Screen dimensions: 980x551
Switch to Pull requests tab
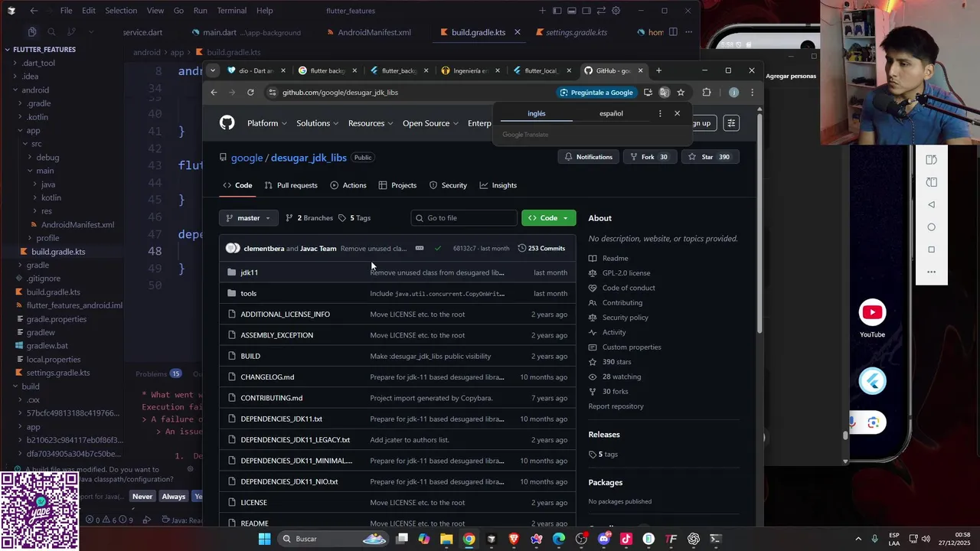(x=291, y=185)
